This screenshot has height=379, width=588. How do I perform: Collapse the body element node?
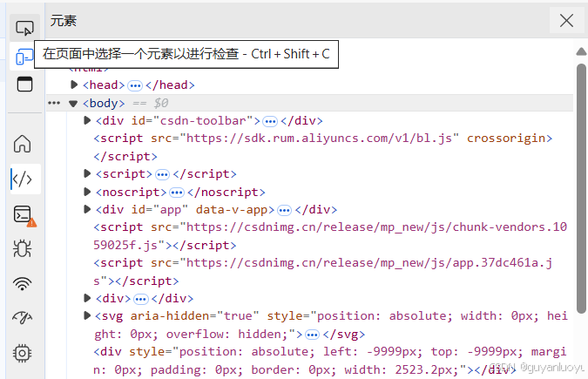tap(73, 104)
